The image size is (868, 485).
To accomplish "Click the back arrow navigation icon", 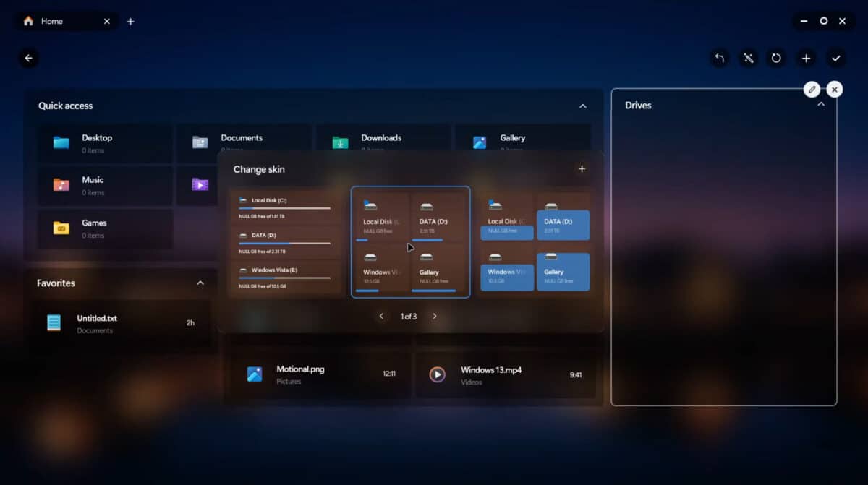I will tap(28, 58).
